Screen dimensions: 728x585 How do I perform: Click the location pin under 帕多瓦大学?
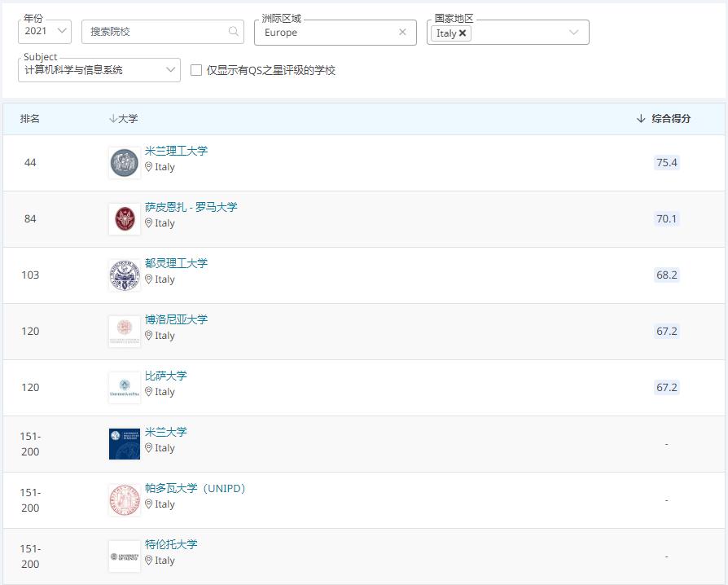click(148, 504)
